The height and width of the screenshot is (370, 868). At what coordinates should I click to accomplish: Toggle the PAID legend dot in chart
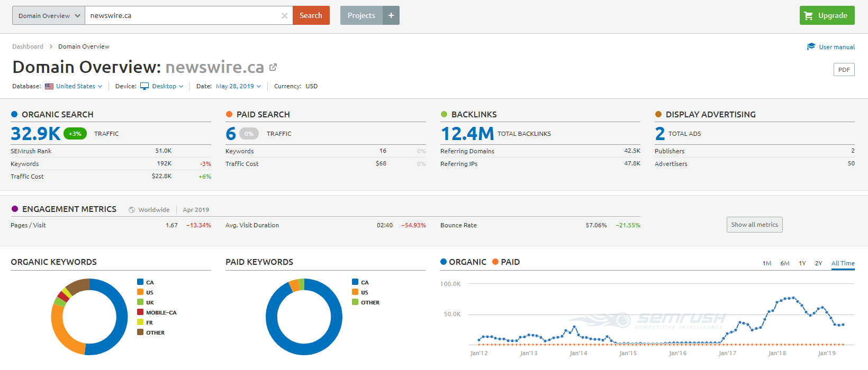[495, 262]
